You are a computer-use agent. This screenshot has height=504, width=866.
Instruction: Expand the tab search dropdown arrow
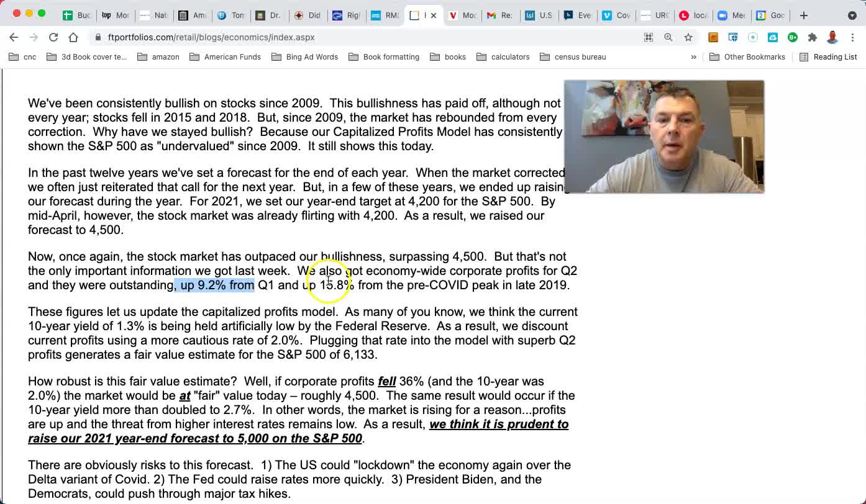tap(852, 15)
